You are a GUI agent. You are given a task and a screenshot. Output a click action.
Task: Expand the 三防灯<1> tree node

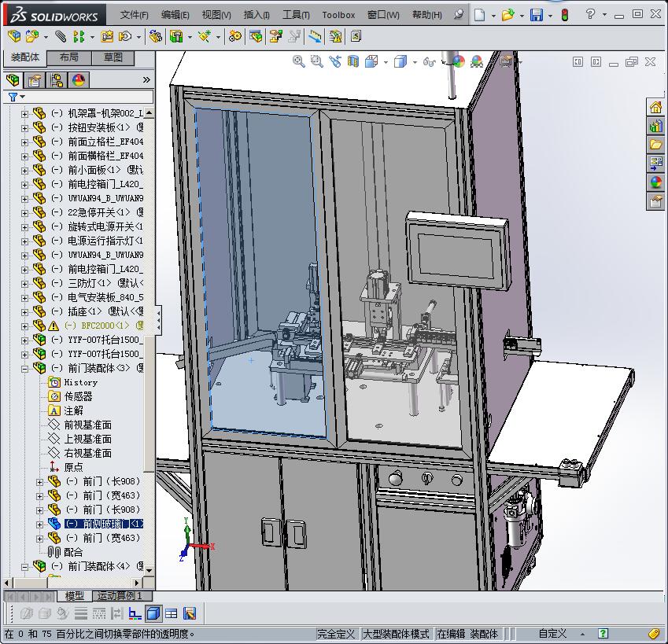coord(24,284)
